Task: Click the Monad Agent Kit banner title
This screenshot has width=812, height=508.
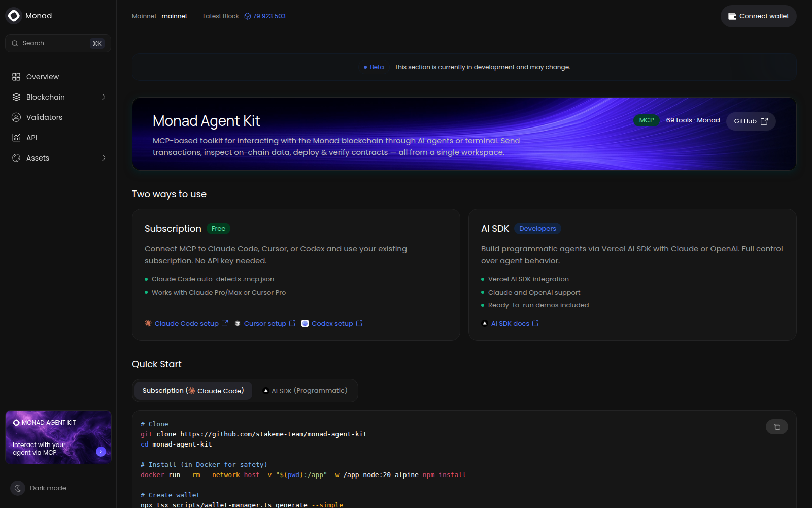Action: point(207,121)
